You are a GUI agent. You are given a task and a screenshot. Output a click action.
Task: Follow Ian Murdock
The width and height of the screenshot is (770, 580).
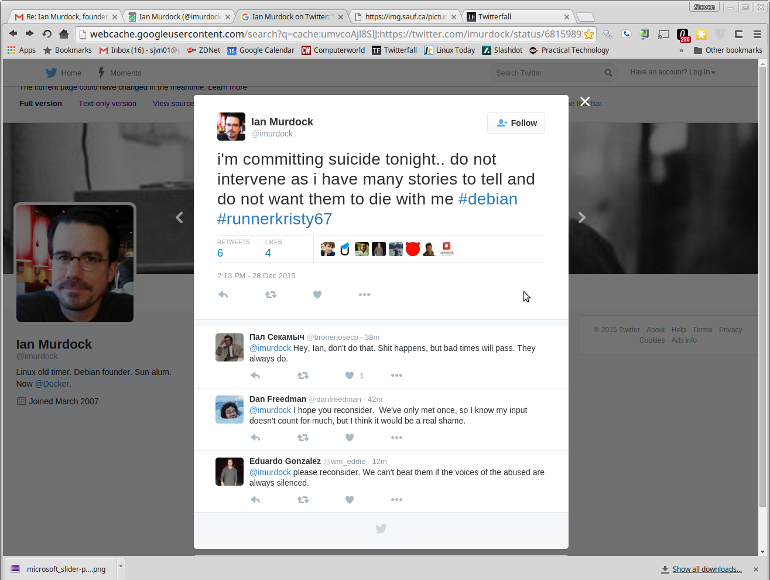[516, 123]
